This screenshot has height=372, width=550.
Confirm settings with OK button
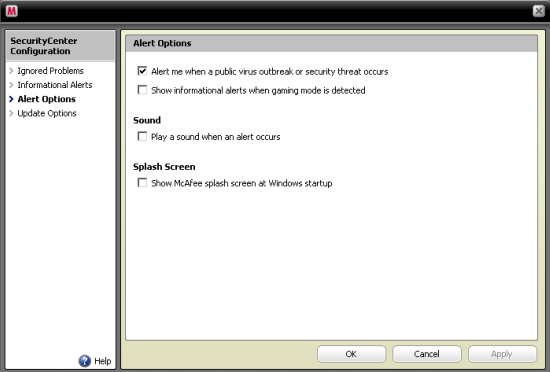point(351,354)
